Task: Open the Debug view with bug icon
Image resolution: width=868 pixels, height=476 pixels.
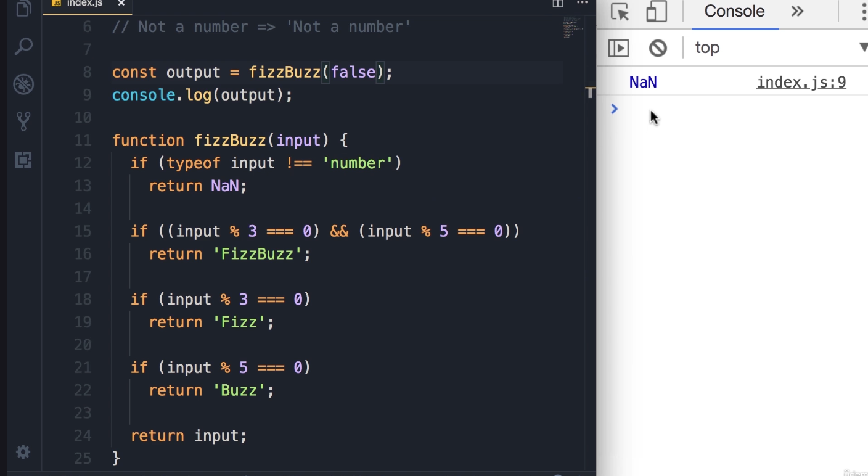Action: [x=23, y=84]
